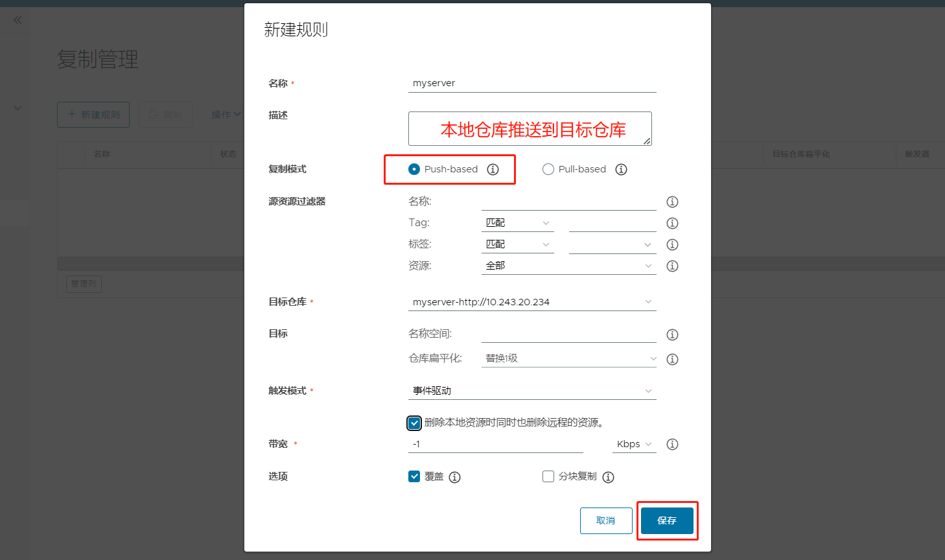945x560 pixels.
Task: Click 目标仓库扁平化 column header in background
Action: 801,154
